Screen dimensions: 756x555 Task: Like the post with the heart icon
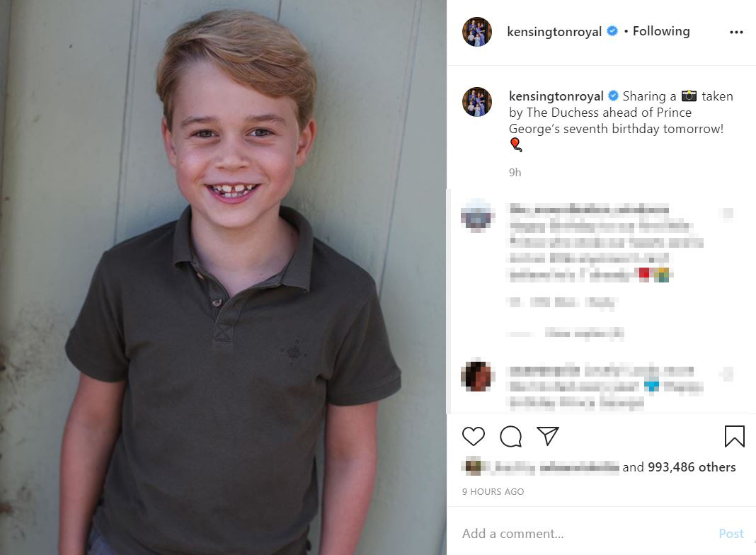point(474,436)
